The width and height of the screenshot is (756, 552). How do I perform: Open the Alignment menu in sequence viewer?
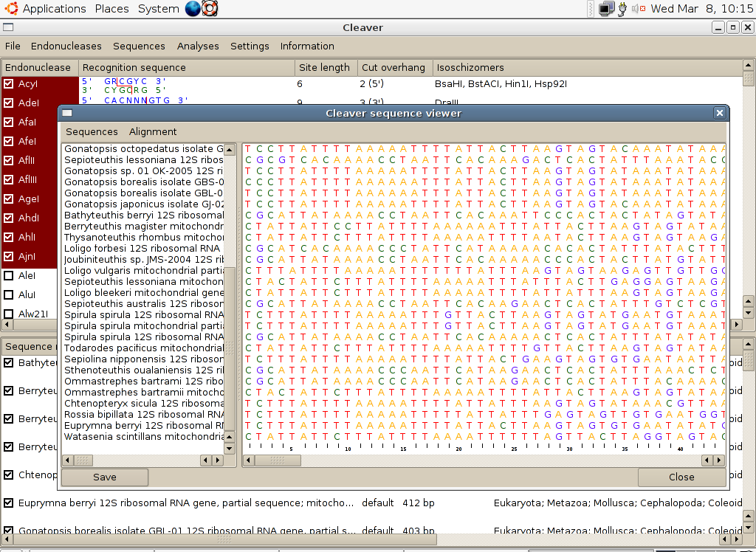click(153, 131)
